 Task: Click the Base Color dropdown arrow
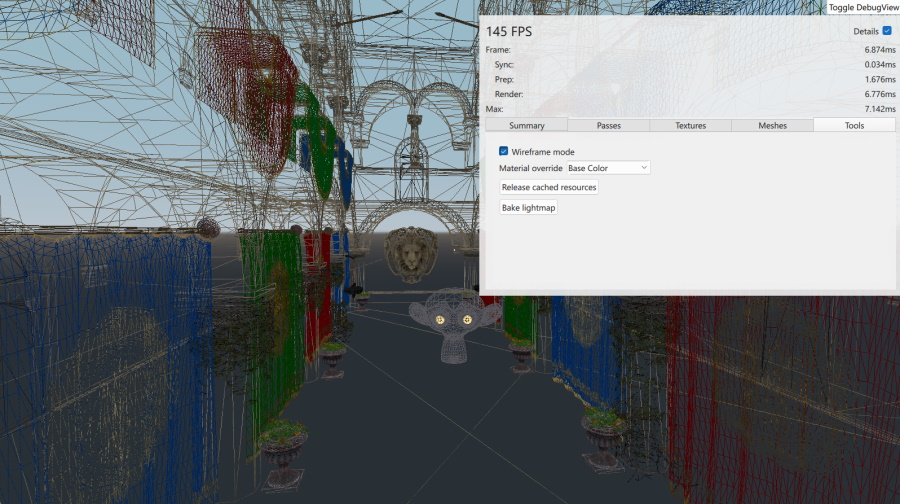coord(644,168)
